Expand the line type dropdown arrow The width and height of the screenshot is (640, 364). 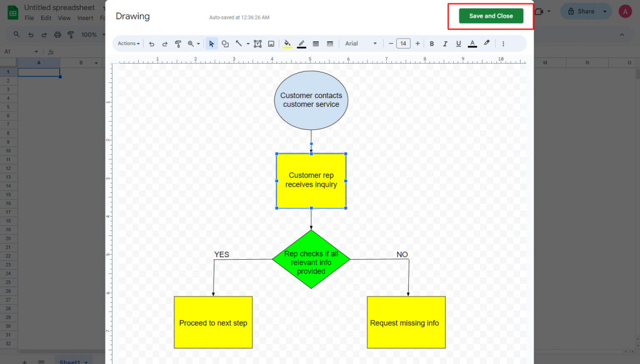click(247, 44)
